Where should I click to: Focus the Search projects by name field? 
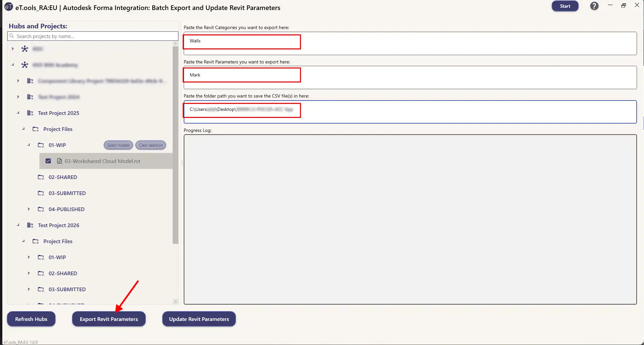(x=93, y=36)
